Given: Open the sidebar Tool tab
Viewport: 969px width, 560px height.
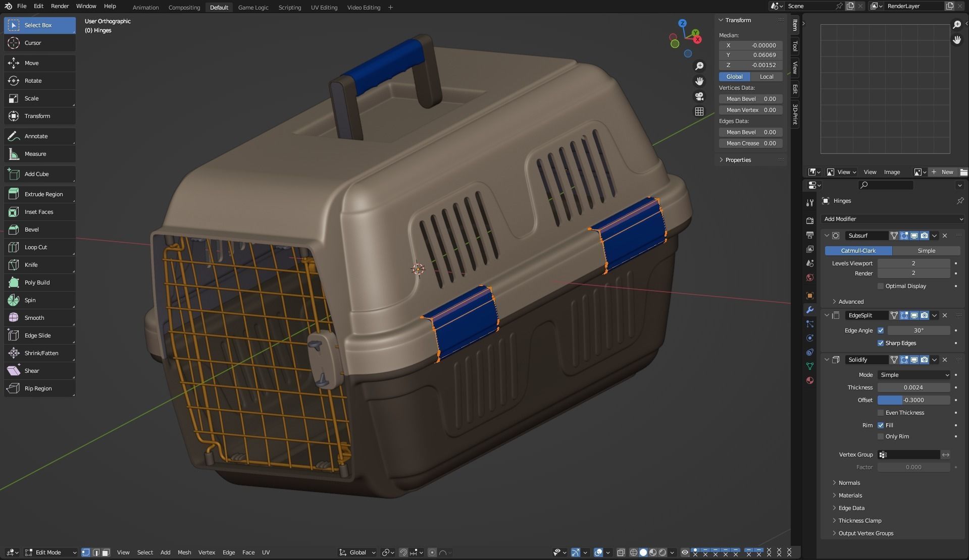Looking at the screenshot, I should click(795, 46).
